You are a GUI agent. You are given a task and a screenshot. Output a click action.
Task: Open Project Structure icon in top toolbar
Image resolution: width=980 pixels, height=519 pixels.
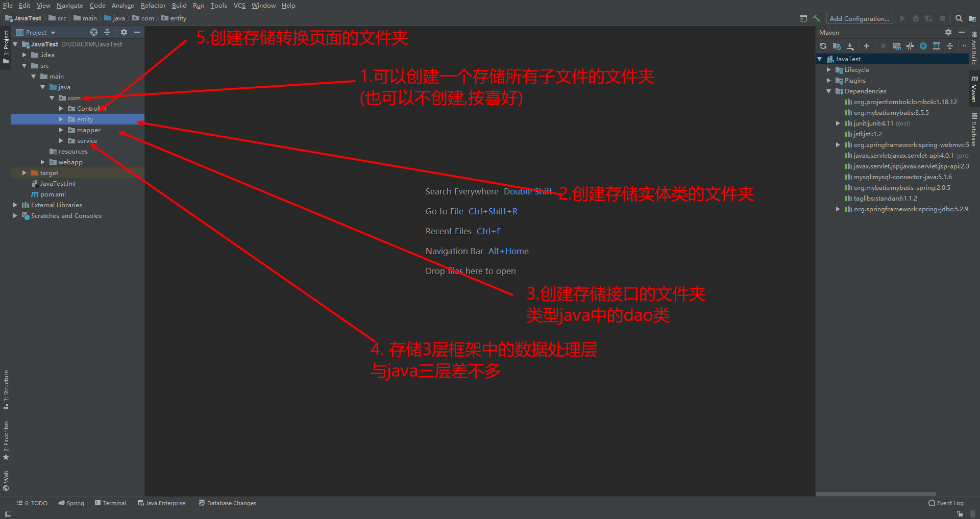click(x=972, y=18)
